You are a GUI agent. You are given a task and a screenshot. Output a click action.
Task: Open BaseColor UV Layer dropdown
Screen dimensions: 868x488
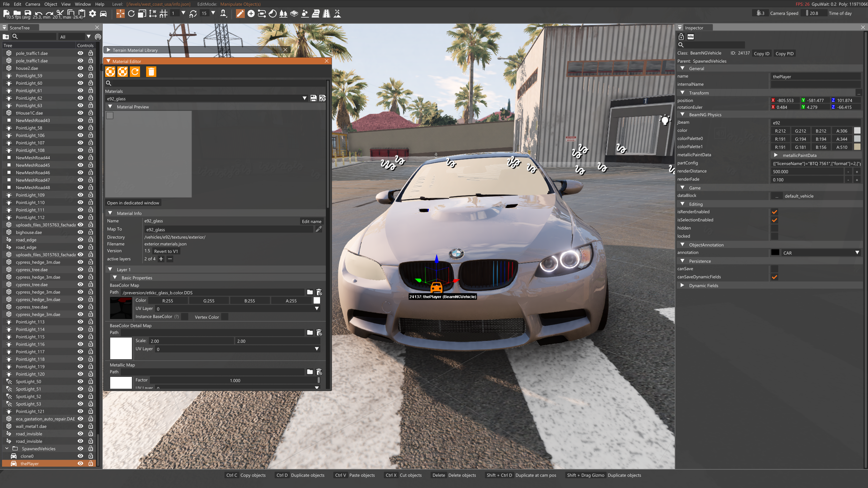click(237, 308)
